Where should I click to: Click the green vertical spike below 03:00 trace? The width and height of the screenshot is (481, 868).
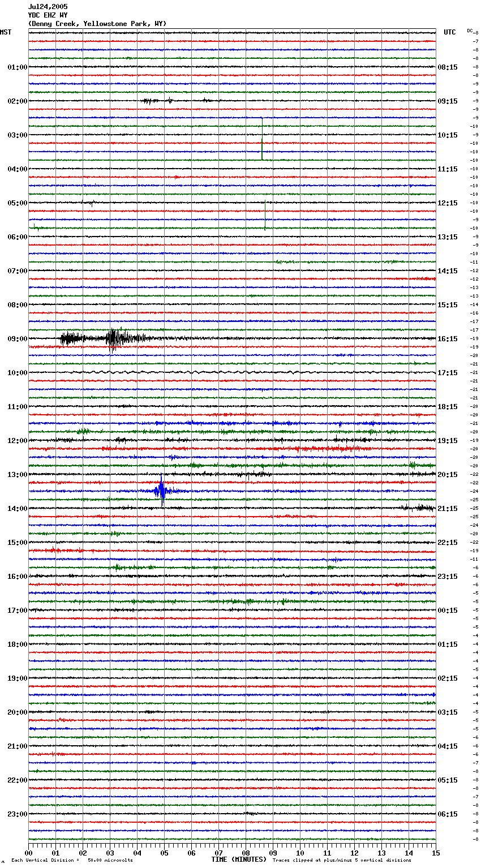point(262,139)
